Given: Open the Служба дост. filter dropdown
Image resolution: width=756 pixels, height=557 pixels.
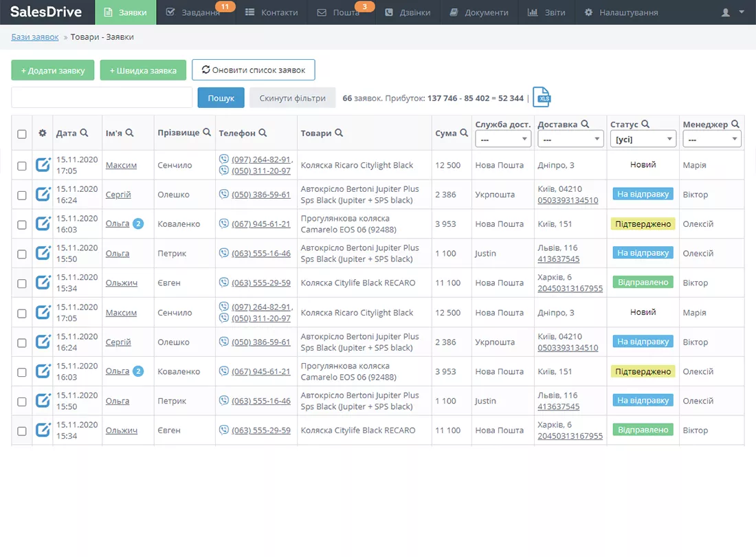Looking at the screenshot, I should pos(503,140).
